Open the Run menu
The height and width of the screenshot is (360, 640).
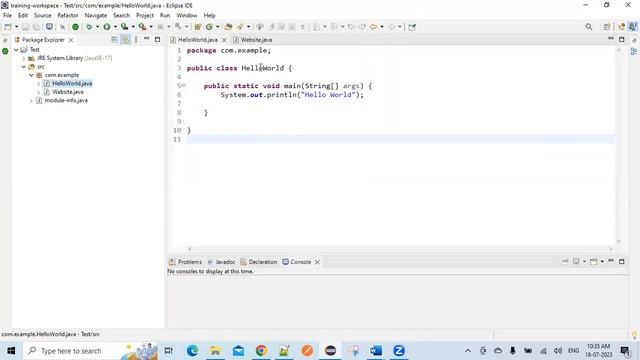(x=165, y=16)
